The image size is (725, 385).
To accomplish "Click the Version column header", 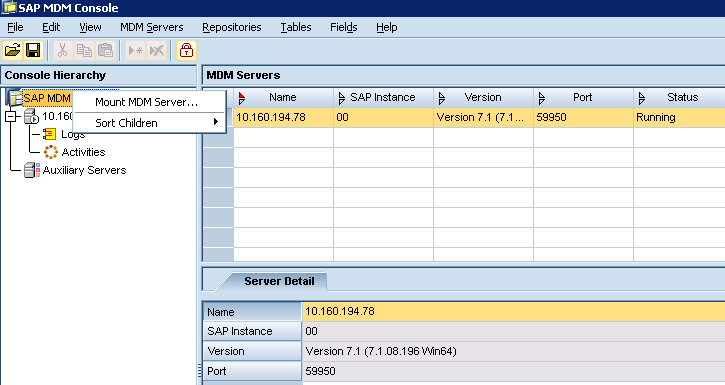I will pyautogui.click(x=483, y=98).
